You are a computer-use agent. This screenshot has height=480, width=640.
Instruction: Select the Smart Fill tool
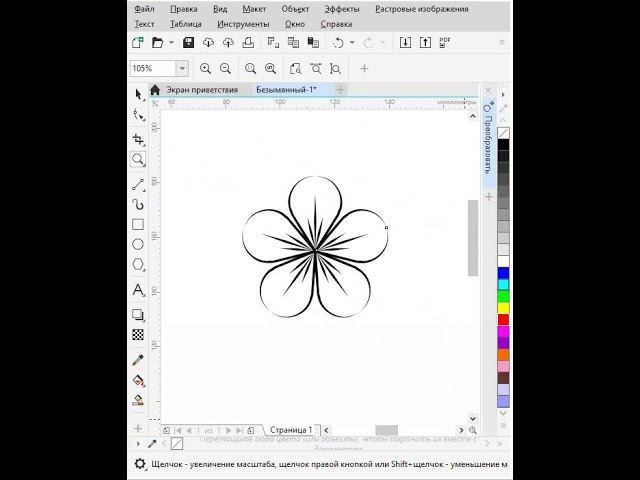click(x=138, y=400)
